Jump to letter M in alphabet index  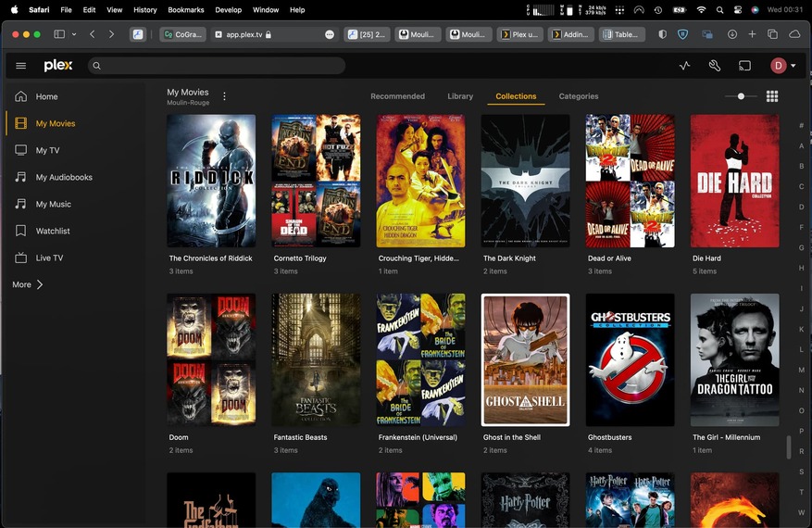pyautogui.click(x=801, y=370)
